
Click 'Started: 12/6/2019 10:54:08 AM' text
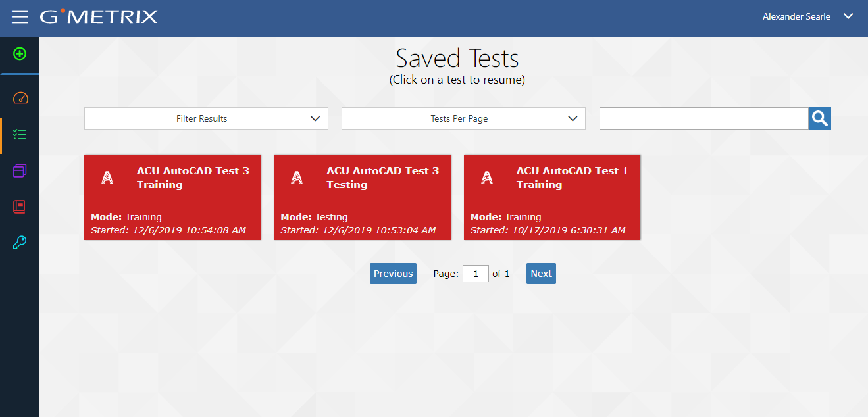click(x=168, y=230)
